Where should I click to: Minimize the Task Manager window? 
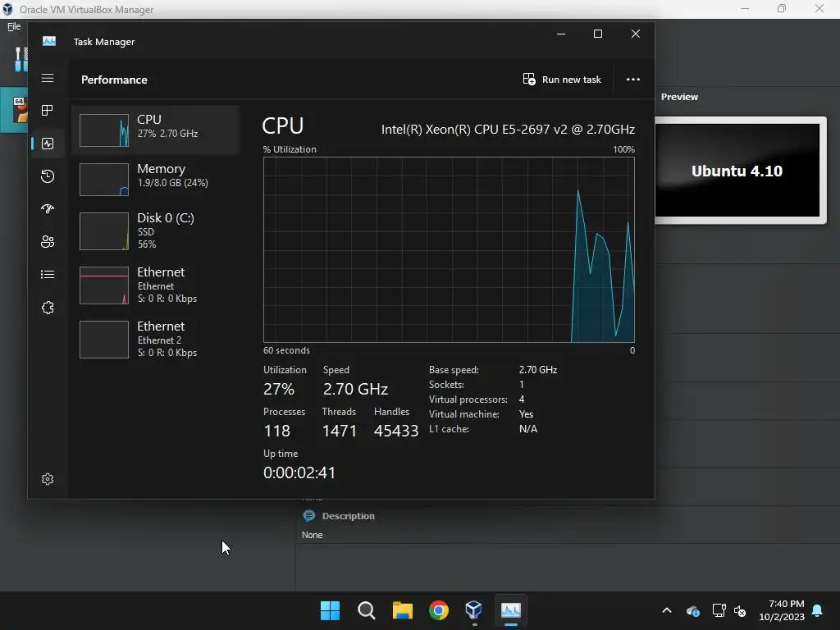(x=561, y=34)
